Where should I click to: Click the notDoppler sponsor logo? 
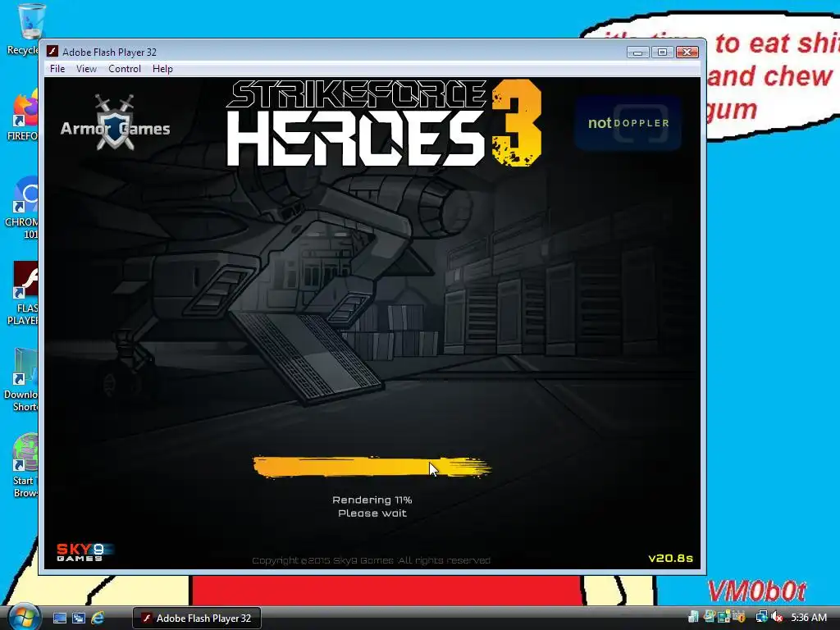pyautogui.click(x=628, y=123)
